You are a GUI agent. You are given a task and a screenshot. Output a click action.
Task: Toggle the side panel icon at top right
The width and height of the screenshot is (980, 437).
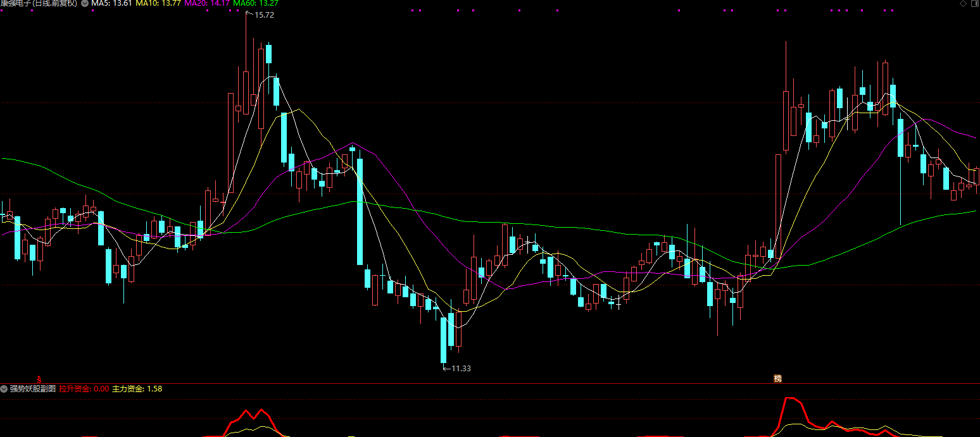(x=974, y=4)
